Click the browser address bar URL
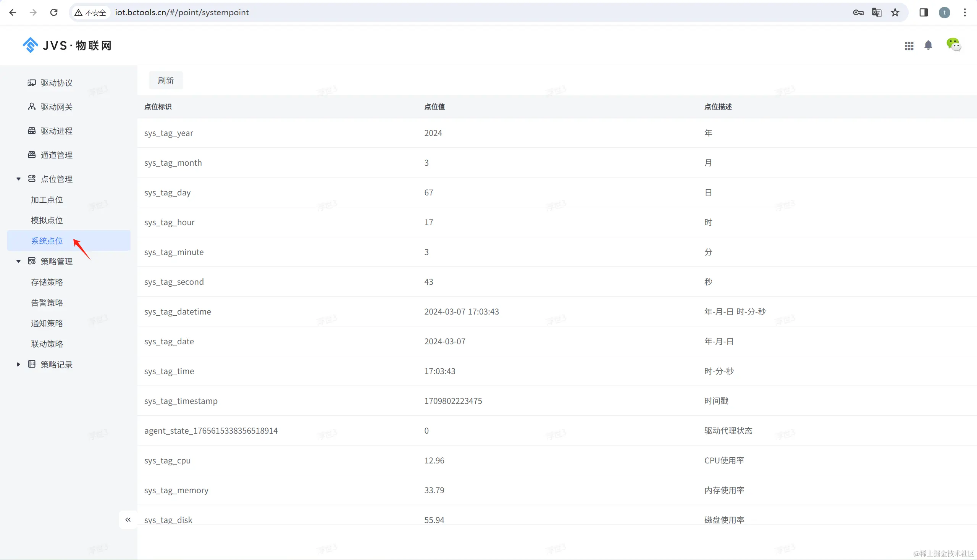 coord(182,13)
